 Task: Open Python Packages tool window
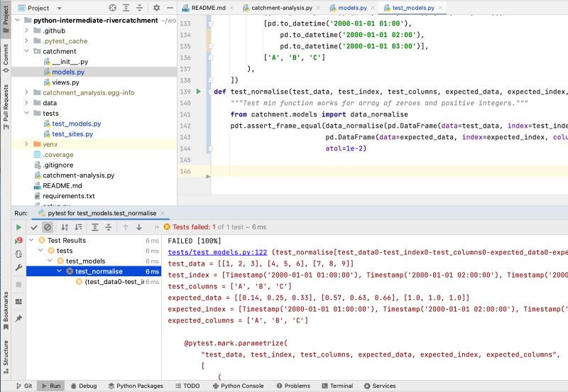point(136,386)
